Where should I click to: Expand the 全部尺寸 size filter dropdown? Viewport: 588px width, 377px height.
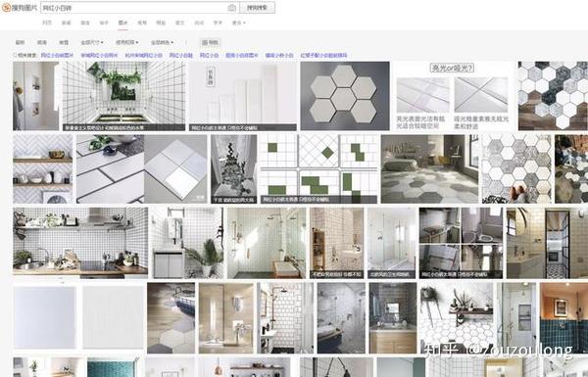pos(92,43)
